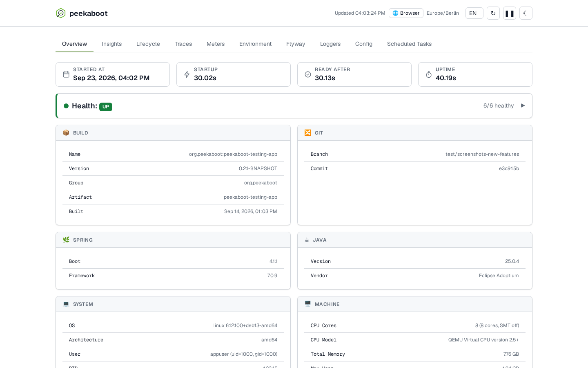Image resolution: width=588 pixels, height=368 pixels.
Task: Open the Flyway tab
Action: click(296, 44)
